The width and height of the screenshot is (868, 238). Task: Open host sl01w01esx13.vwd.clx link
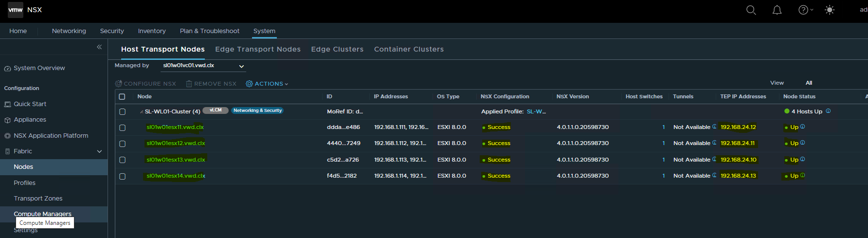pyautogui.click(x=176, y=160)
